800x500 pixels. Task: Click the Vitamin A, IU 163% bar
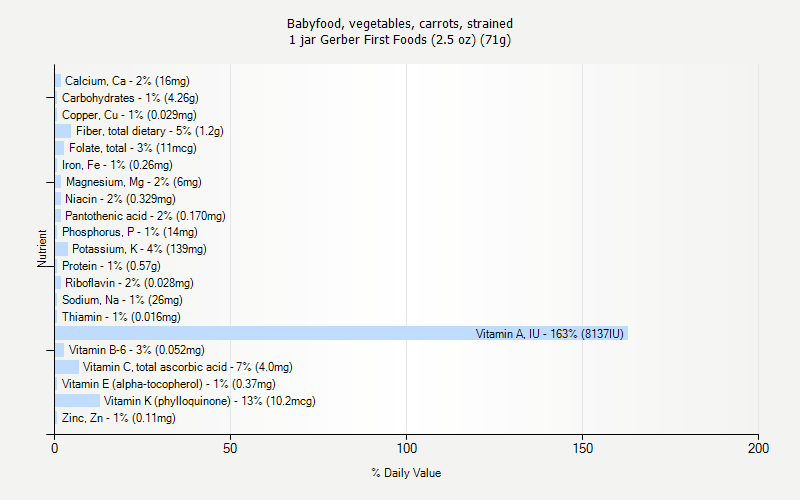point(341,333)
